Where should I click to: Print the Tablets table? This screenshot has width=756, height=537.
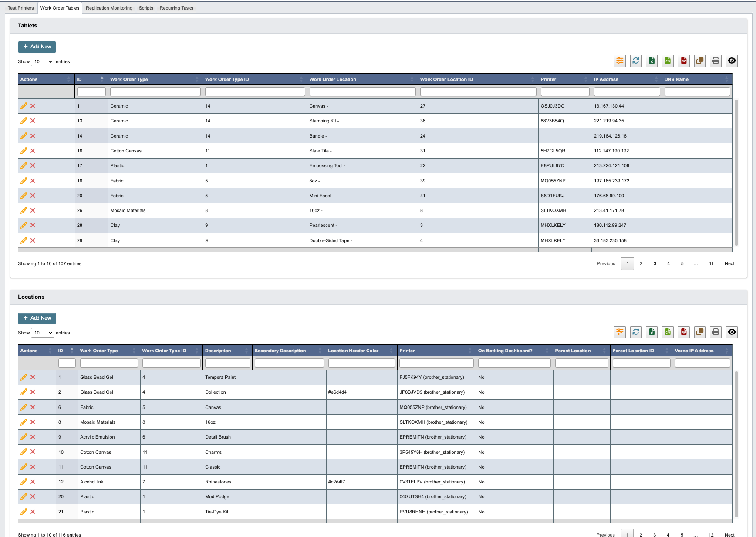(716, 61)
